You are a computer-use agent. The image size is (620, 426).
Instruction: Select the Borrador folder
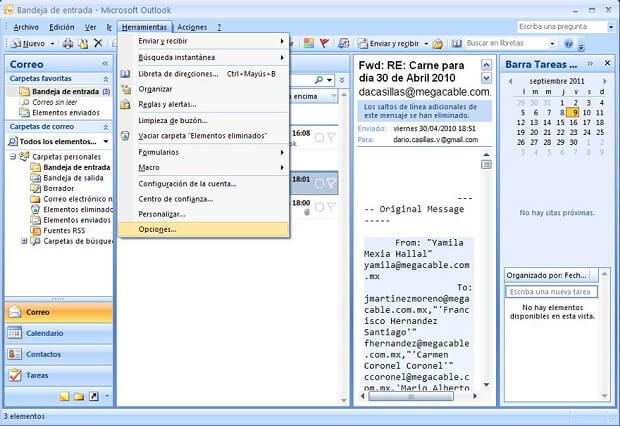pyautogui.click(x=59, y=188)
